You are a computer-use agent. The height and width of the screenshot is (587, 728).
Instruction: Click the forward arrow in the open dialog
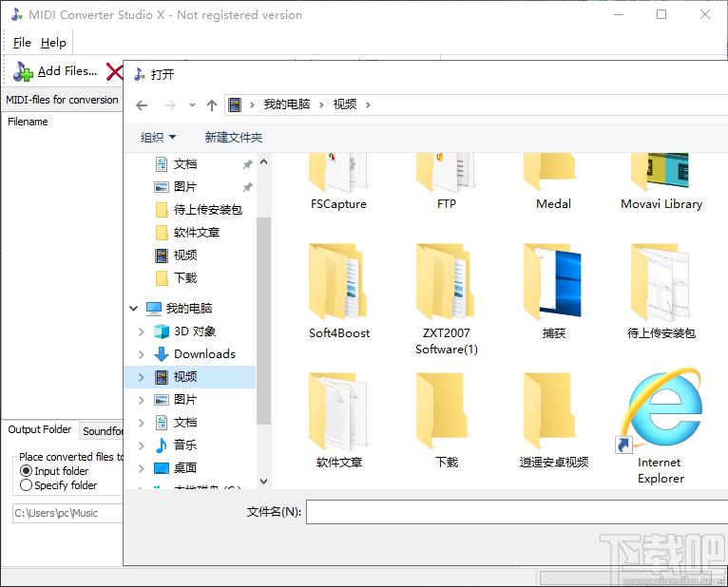point(170,105)
